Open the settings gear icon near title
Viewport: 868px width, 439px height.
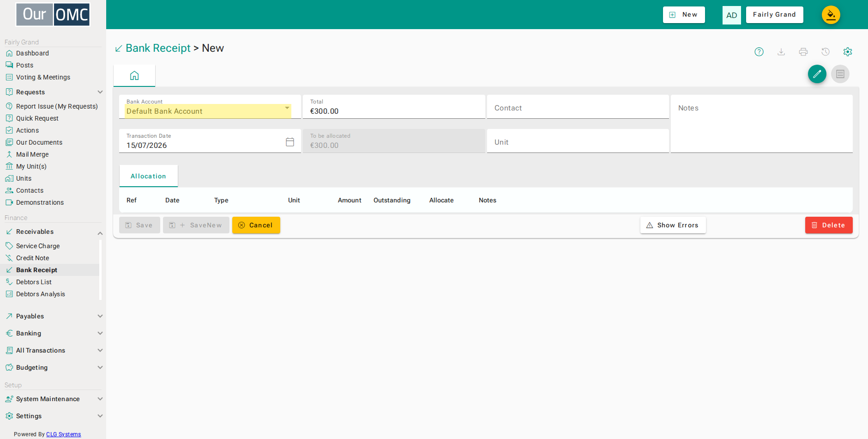848,52
